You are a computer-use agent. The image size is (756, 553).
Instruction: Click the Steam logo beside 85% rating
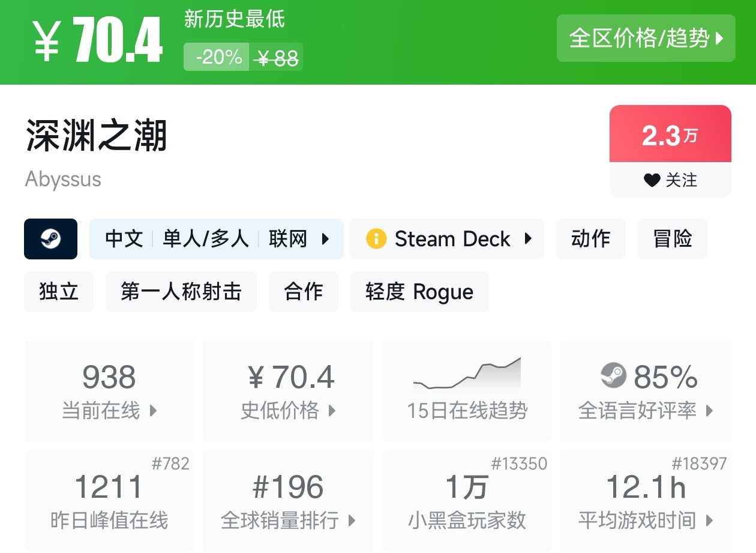tap(613, 376)
